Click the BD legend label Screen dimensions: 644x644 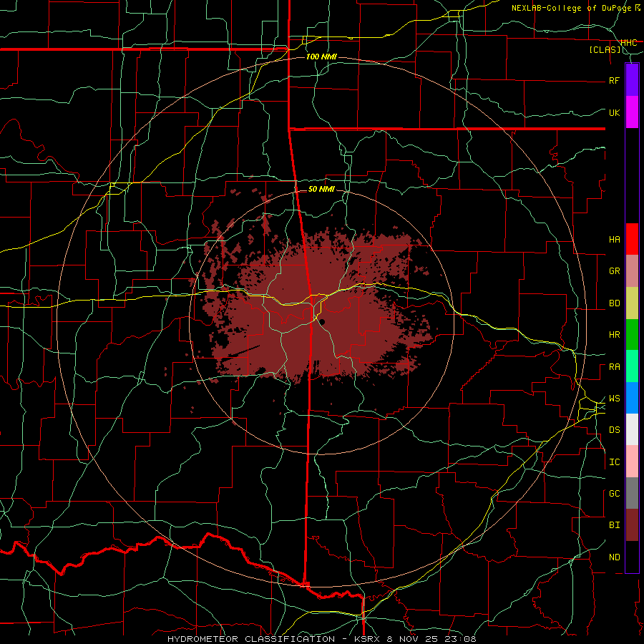615,303
